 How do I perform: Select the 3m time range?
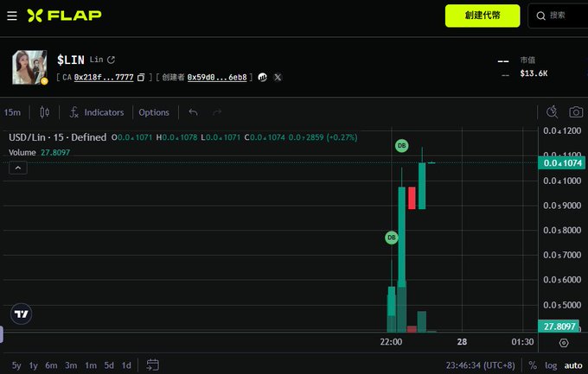click(71, 365)
